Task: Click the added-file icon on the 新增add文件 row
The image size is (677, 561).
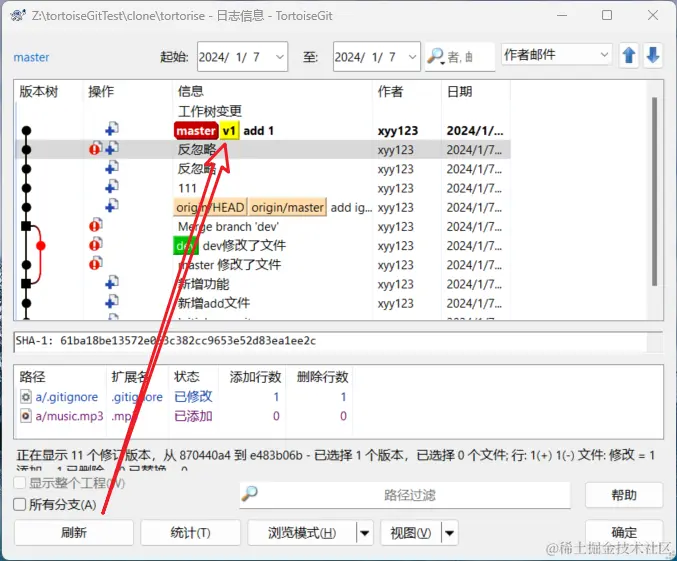Action: click(112, 302)
